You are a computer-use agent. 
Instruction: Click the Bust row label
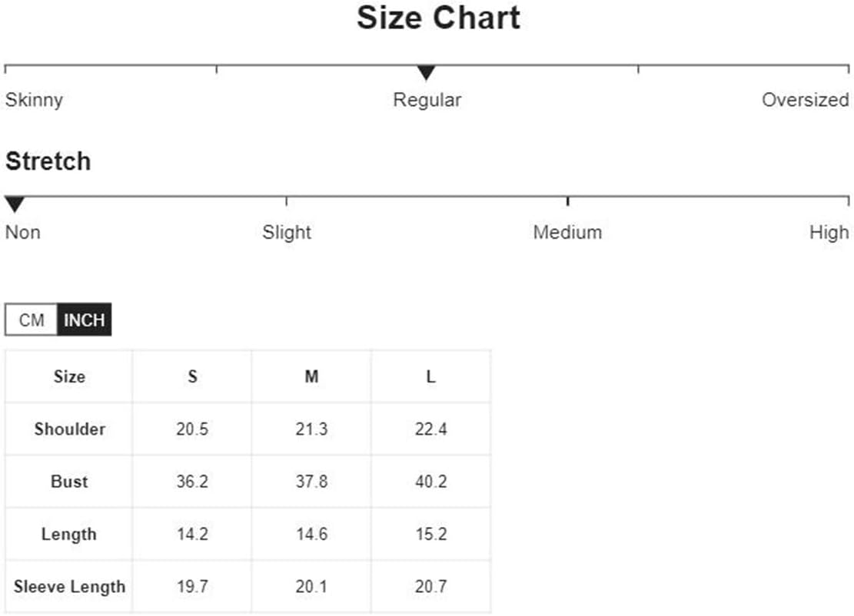point(69,482)
